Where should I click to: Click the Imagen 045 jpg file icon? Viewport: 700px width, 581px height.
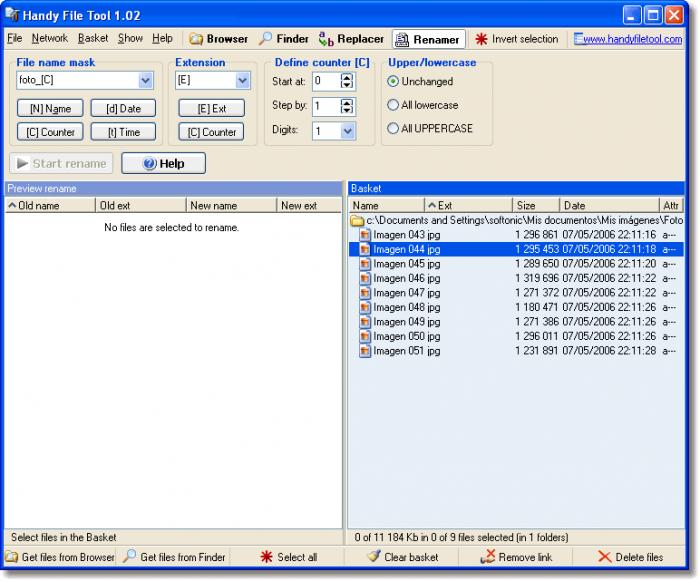coord(365,264)
